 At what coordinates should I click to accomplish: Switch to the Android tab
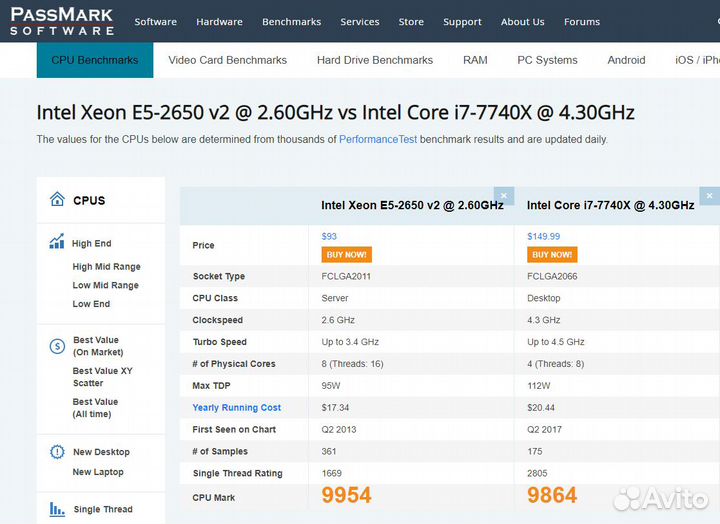point(626,60)
